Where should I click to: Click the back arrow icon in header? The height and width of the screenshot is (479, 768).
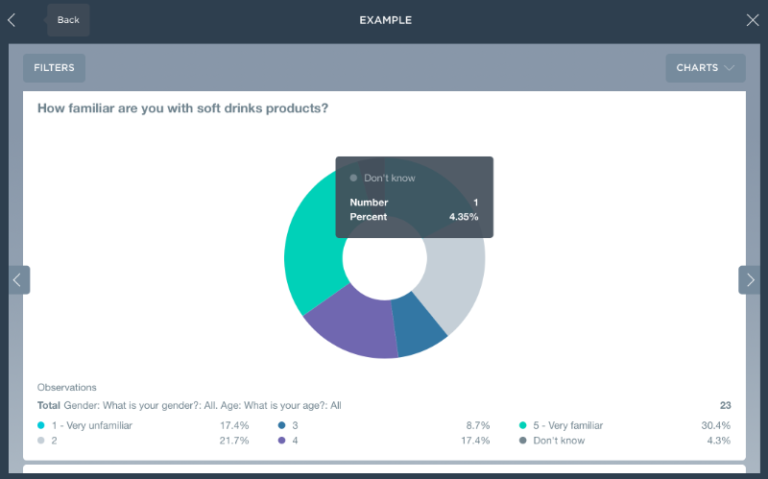point(12,20)
